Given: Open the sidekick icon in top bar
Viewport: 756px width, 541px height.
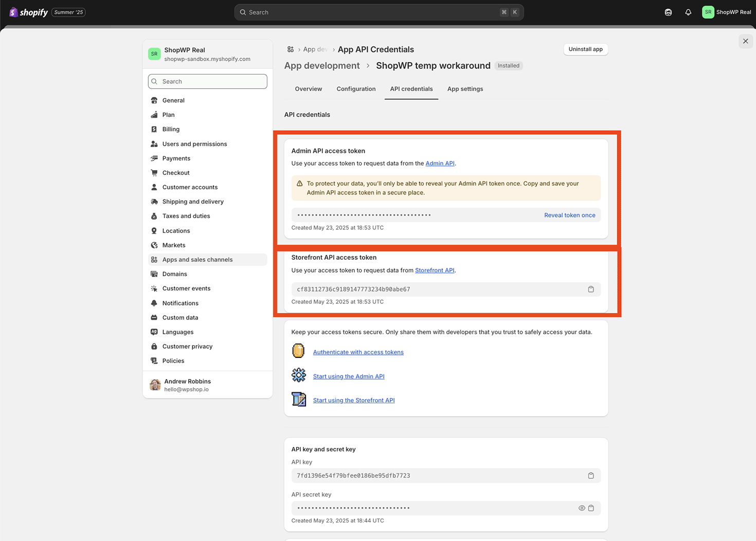Looking at the screenshot, I should coord(668,12).
